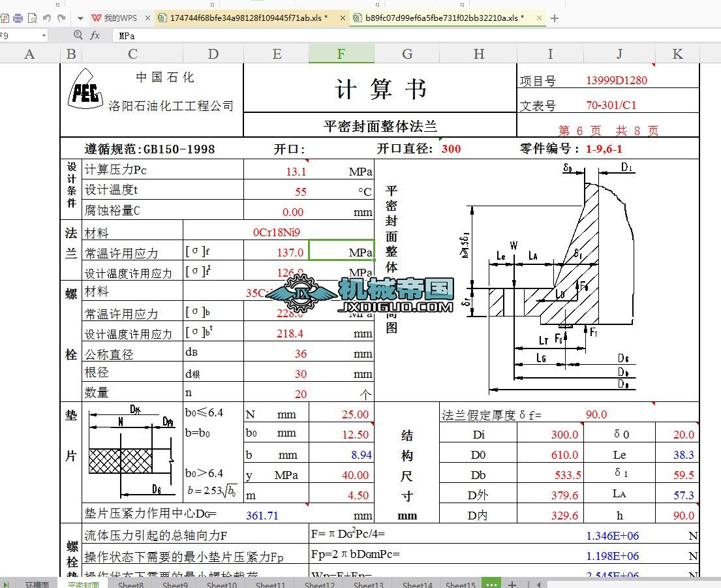721x588 pixels.
Task: Click the sheet navigation next arrow
Action: 7,585
